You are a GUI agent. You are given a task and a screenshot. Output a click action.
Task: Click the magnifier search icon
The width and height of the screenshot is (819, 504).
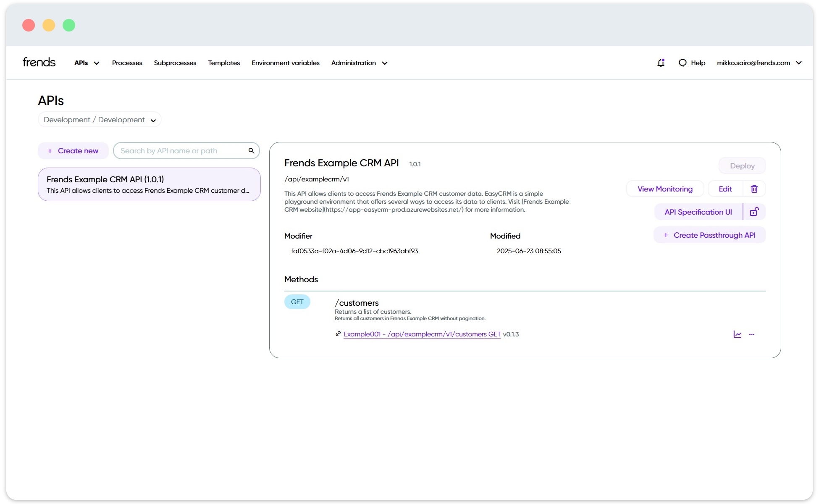(251, 151)
